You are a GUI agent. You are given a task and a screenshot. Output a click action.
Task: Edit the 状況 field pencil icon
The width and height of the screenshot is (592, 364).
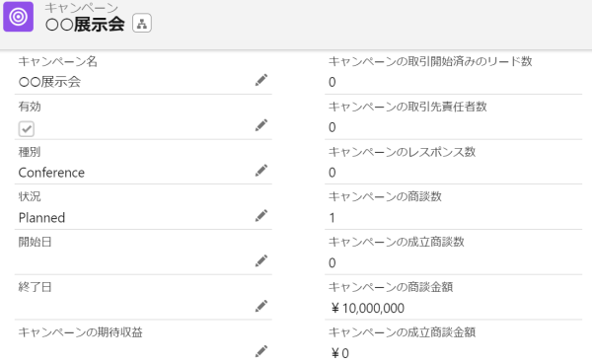click(261, 216)
